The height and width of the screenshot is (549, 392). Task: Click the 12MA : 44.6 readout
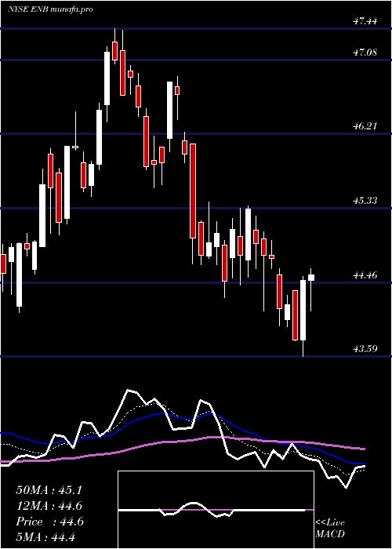49,506
